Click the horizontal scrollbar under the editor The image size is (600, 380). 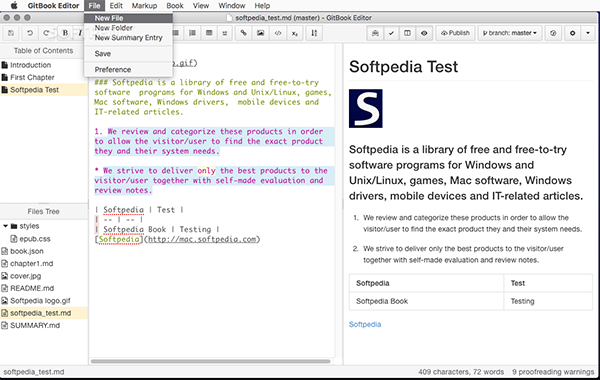pos(210,361)
